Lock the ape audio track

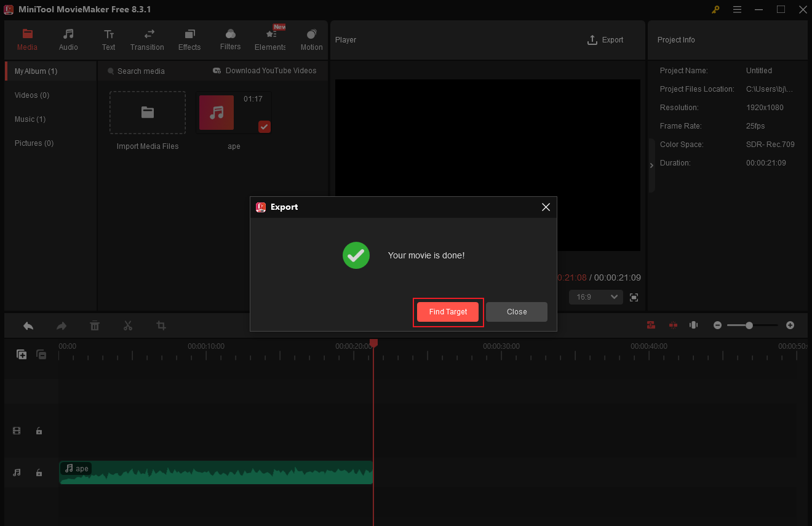click(39, 472)
